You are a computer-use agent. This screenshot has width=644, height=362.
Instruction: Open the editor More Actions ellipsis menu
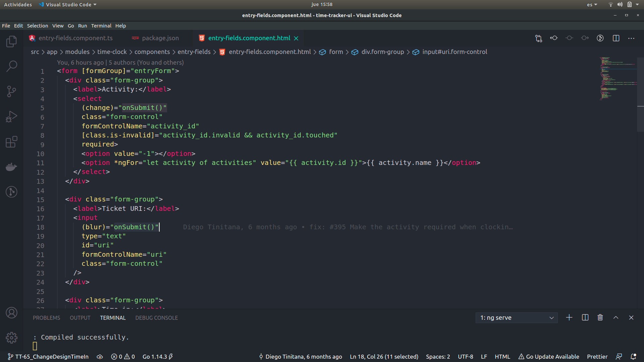(631, 38)
